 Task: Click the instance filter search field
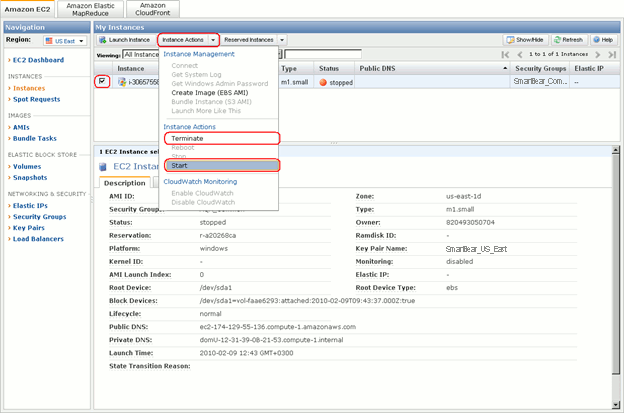(x=323, y=54)
